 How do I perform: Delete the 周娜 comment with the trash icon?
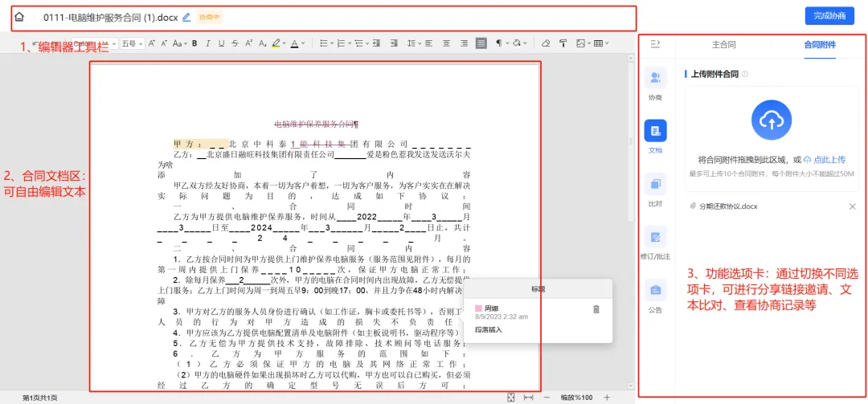596,310
